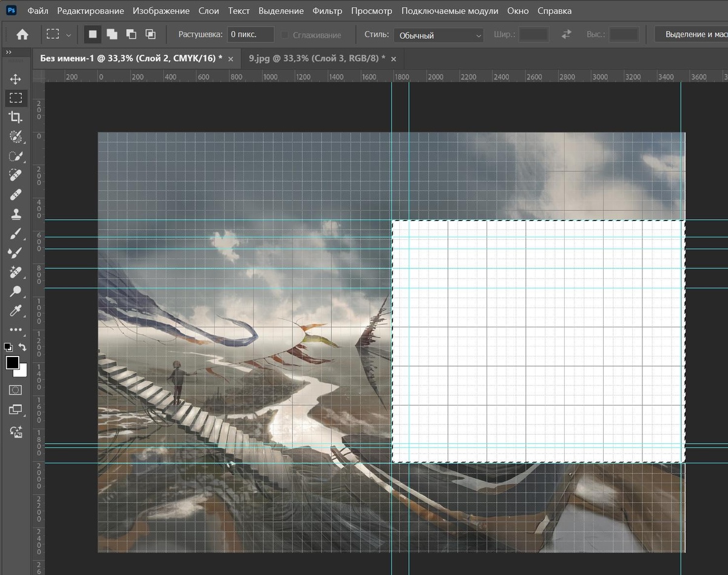Image resolution: width=728 pixels, height=575 pixels.
Task: Expand the toolbar with double-arrow button
Action: [x=8, y=53]
